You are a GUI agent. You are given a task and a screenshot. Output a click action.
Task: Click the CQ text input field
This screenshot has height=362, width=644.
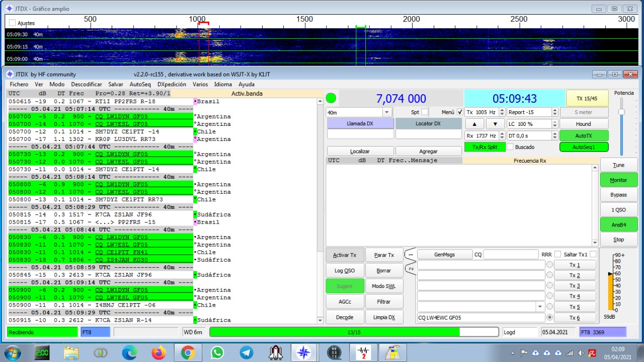(511, 255)
